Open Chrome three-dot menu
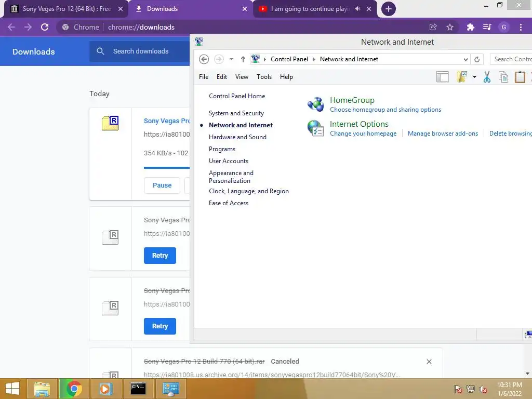This screenshot has width=532, height=399. pos(521,27)
